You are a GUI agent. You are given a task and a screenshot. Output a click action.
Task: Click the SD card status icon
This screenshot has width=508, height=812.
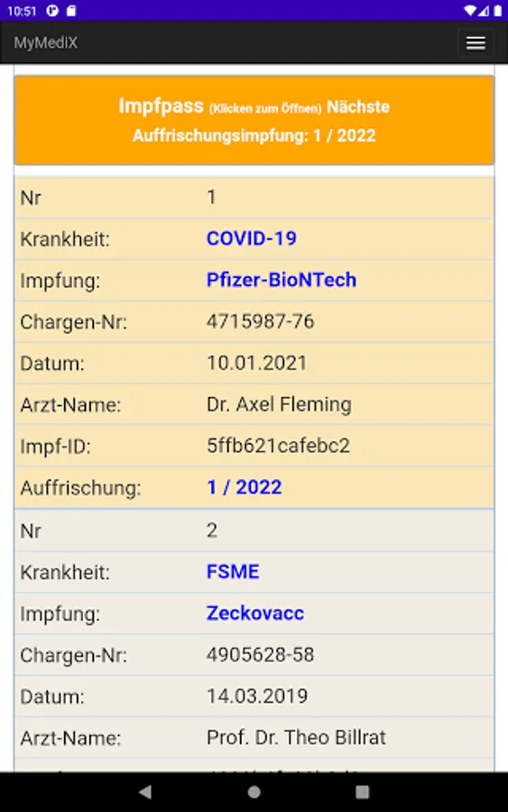point(71,10)
